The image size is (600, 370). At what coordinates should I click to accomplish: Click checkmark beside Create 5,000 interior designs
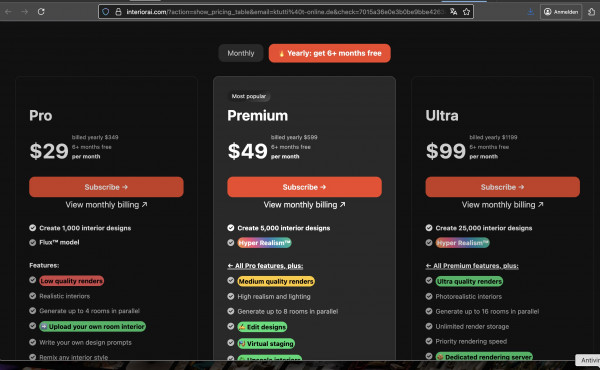pos(231,228)
